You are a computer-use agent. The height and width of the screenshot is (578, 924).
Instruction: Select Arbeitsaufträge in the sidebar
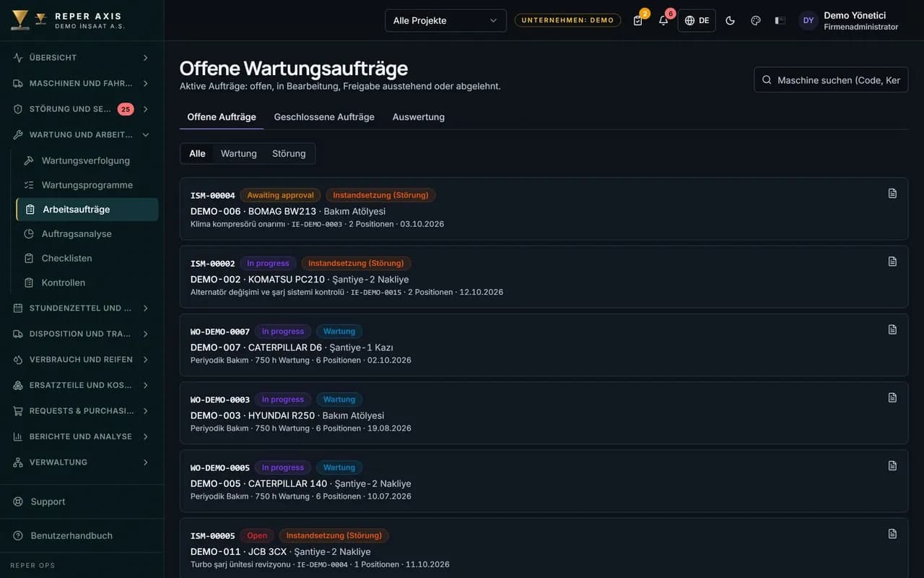(x=87, y=210)
